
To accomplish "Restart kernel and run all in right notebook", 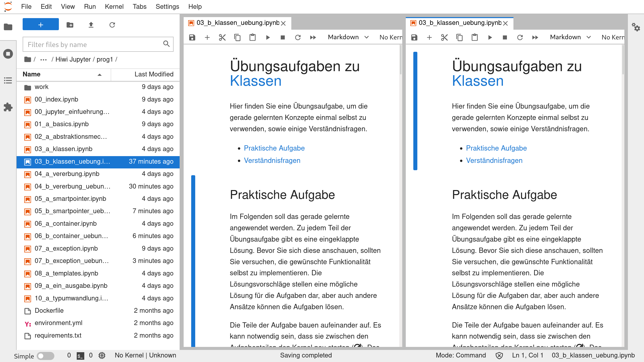I will [535, 37].
